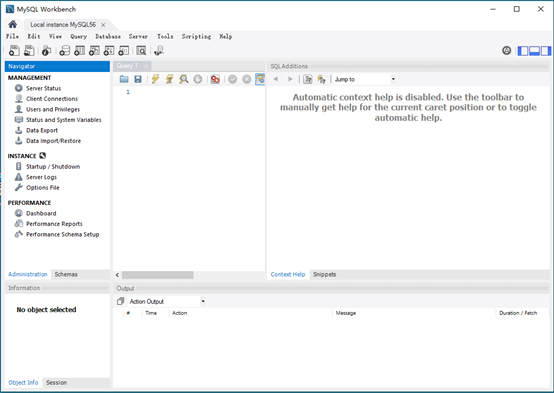554x393 pixels.
Task: Switch to the Schemas tab
Action: (66, 274)
